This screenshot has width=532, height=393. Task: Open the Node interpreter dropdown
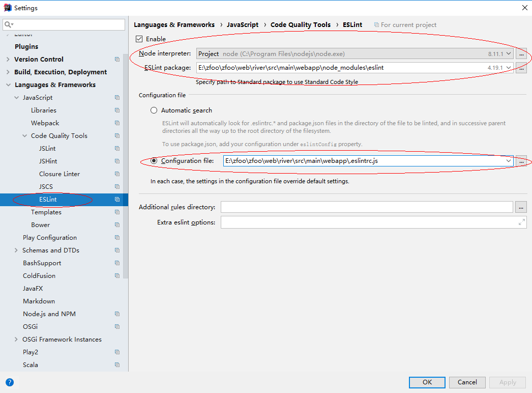click(x=509, y=53)
